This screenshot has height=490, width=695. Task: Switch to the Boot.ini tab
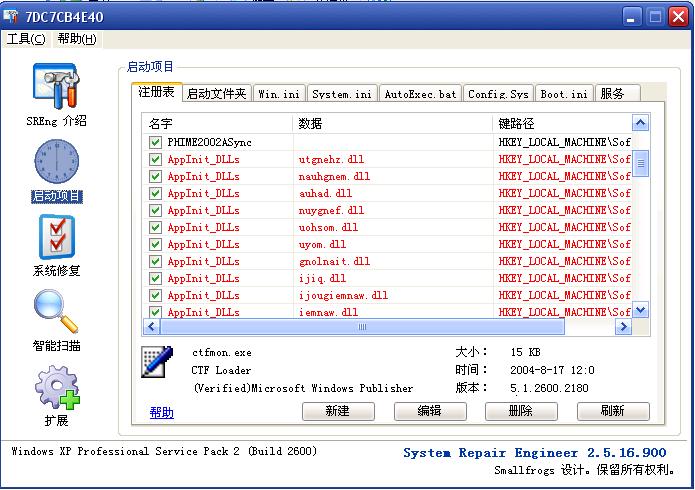564,94
